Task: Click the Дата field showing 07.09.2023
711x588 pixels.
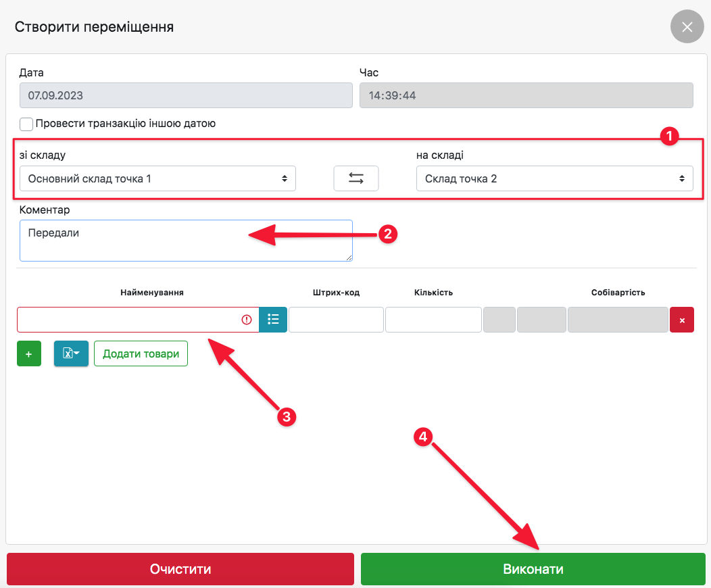Action: click(186, 95)
